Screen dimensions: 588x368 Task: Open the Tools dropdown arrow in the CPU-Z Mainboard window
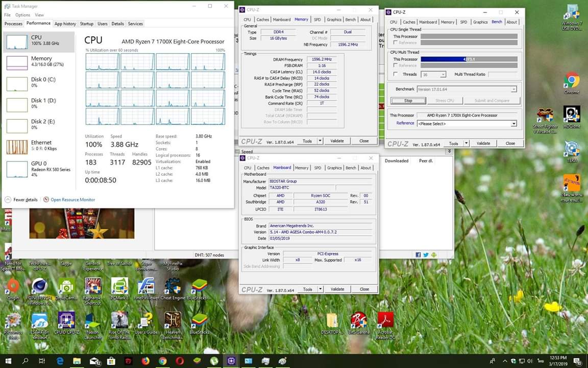320,289
